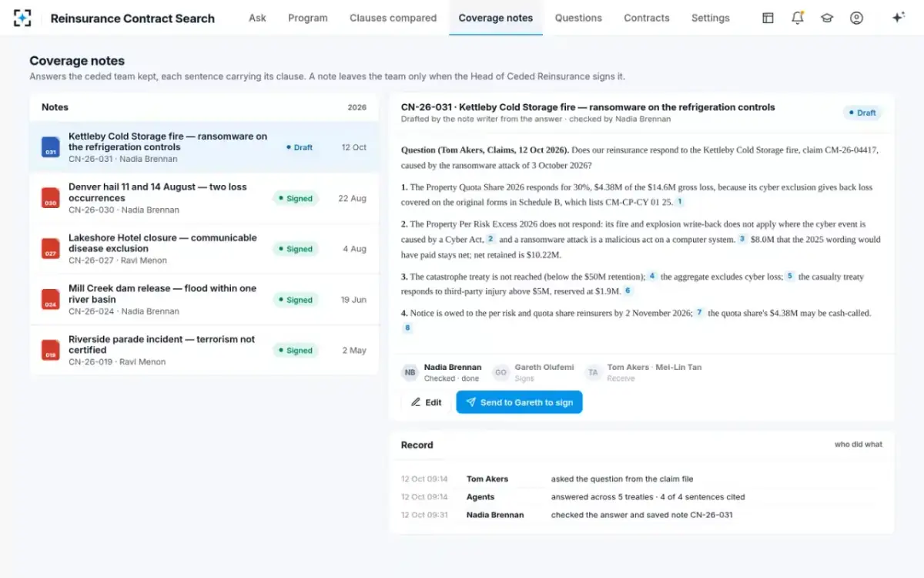Open the notifications bell
Image resolution: width=924 pixels, height=578 pixels.
(x=798, y=18)
